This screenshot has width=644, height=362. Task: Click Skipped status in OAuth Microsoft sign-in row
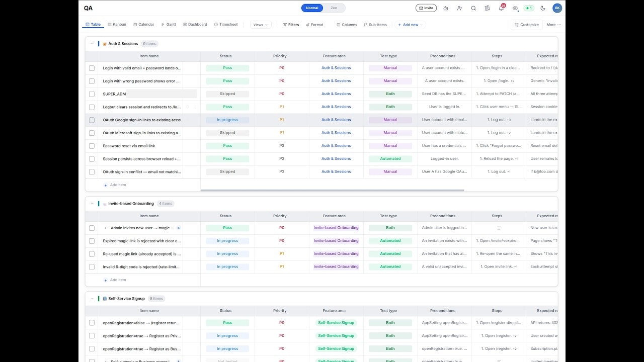pyautogui.click(x=227, y=133)
